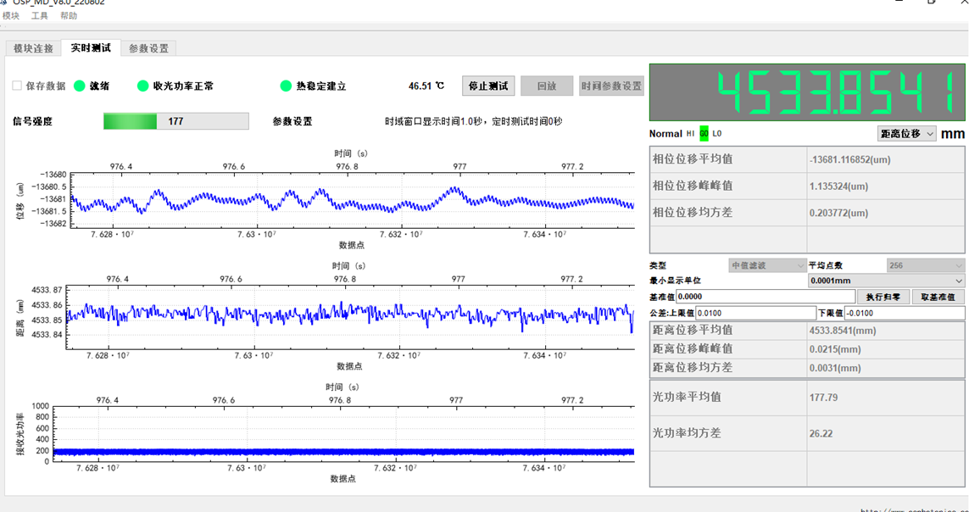Click the green GO judgment indicator

[x=704, y=133]
